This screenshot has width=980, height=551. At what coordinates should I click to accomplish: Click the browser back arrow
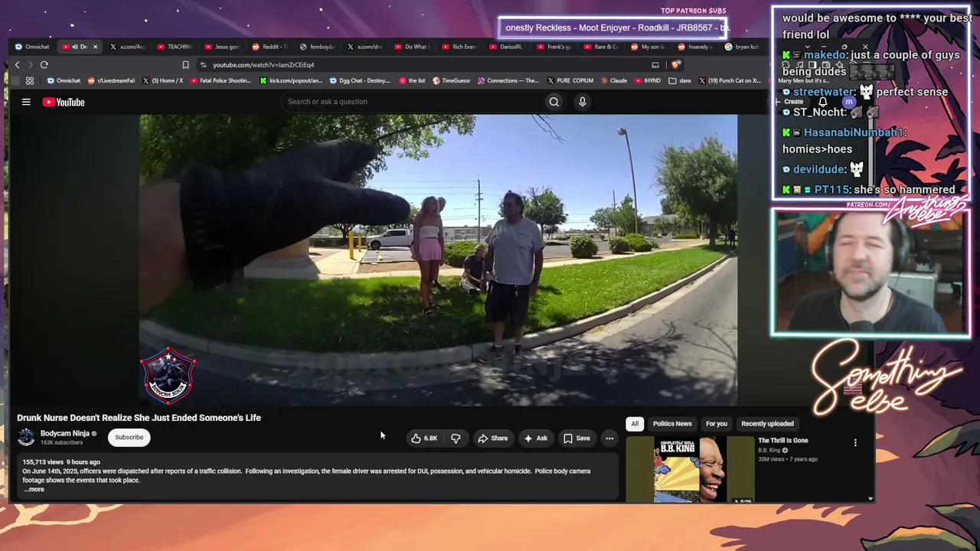pyautogui.click(x=17, y=65)
